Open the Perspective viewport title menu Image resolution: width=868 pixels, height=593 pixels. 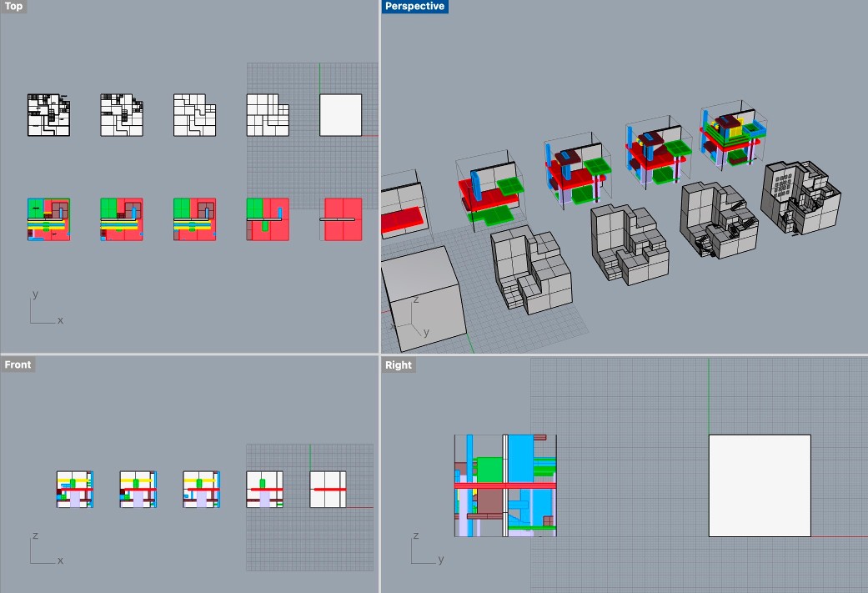click(414, 7)
